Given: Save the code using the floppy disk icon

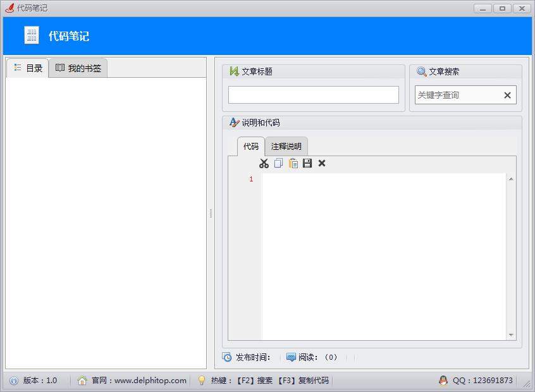Looking at the screenshot, I should click(x=307, y=163).
